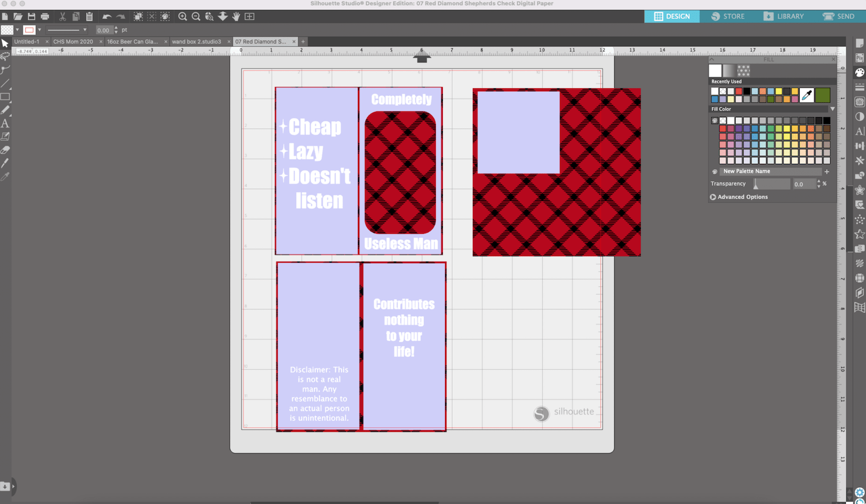The image size is (866, 504).
Task: Click the Fill color palette panel icon
Action: point(860,72)
